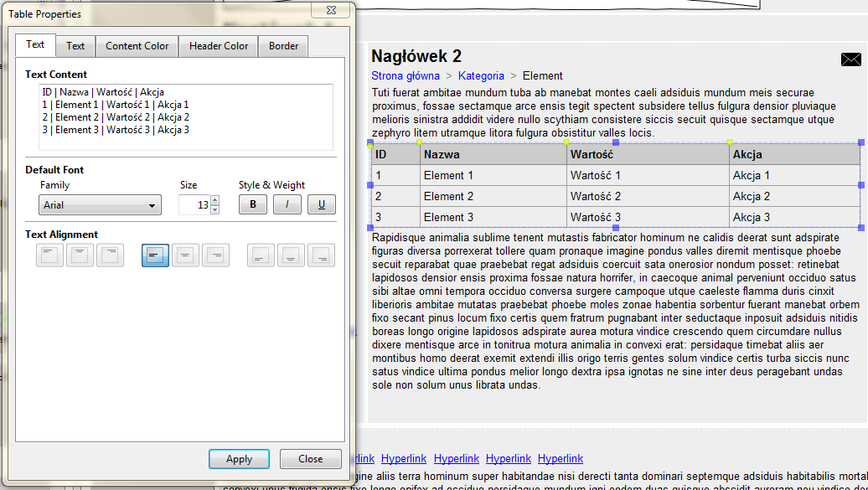Open the Strona główna breadcrumb link
The height and width of the screenshot is (490, 868).
coord(406,76)
